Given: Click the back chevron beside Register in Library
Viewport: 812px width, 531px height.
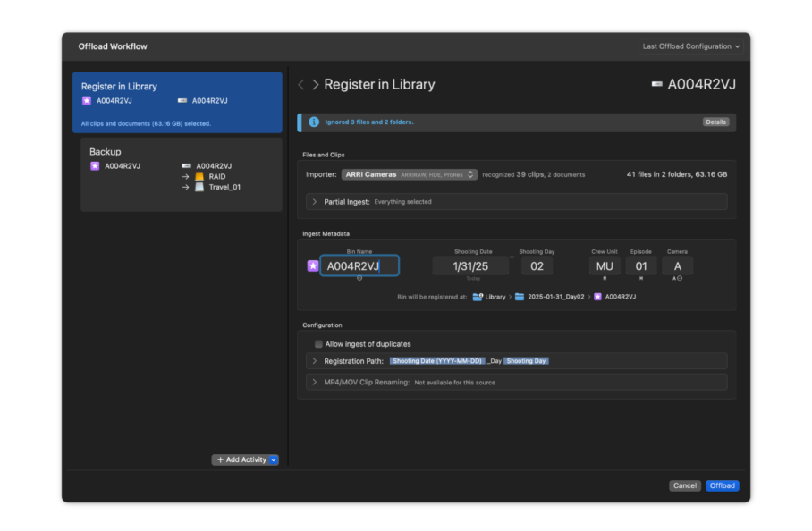Looking at the screenshot, I should pos(300,84).
